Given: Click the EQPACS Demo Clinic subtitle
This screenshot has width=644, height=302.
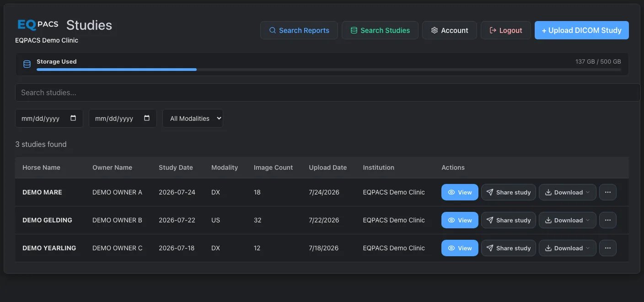Looking at the screenshot, I should click(47, 40).
